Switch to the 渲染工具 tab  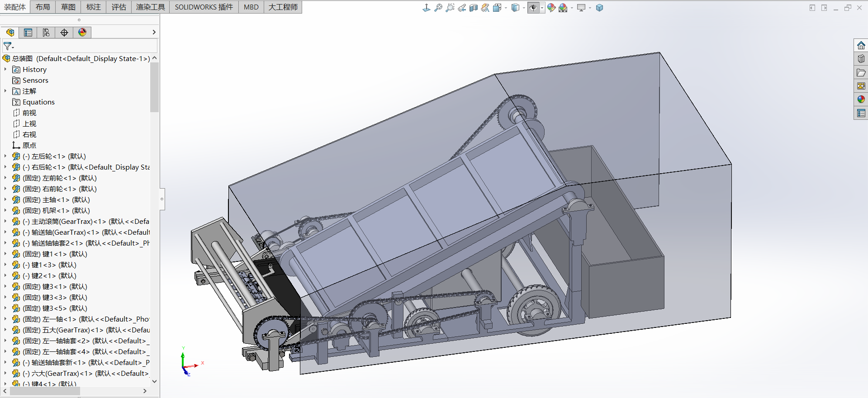(x=151, y=7)
